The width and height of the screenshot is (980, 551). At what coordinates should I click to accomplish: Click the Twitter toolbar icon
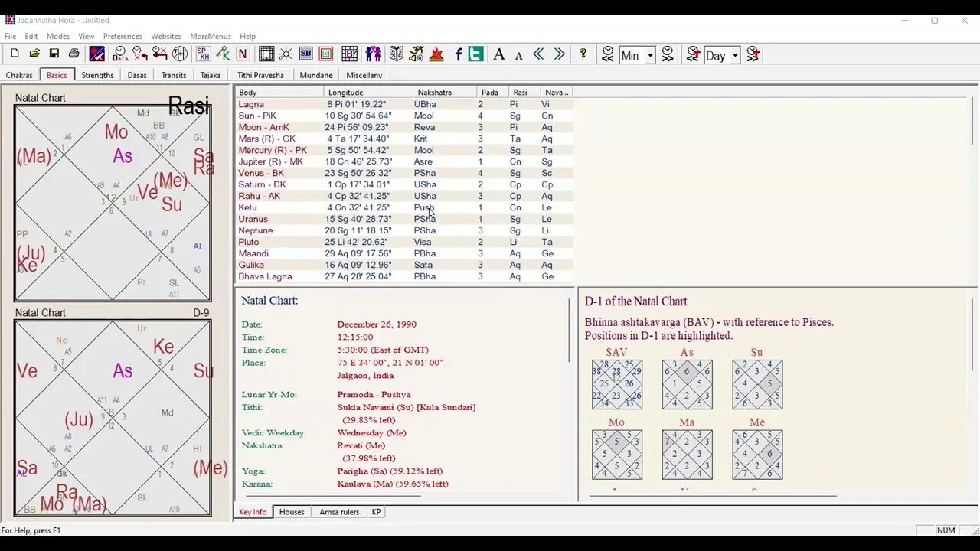[x=475, y=54]
